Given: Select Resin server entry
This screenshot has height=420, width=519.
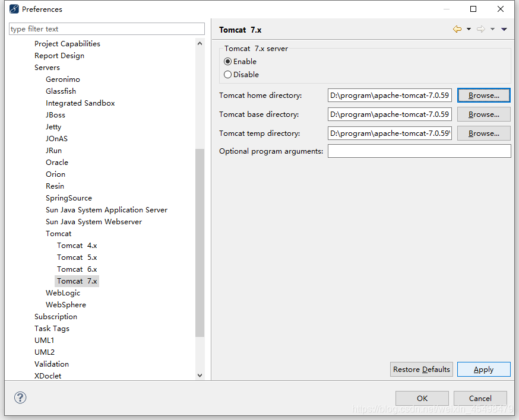Looking at the screenshot, I should click(x=55, y=186).
